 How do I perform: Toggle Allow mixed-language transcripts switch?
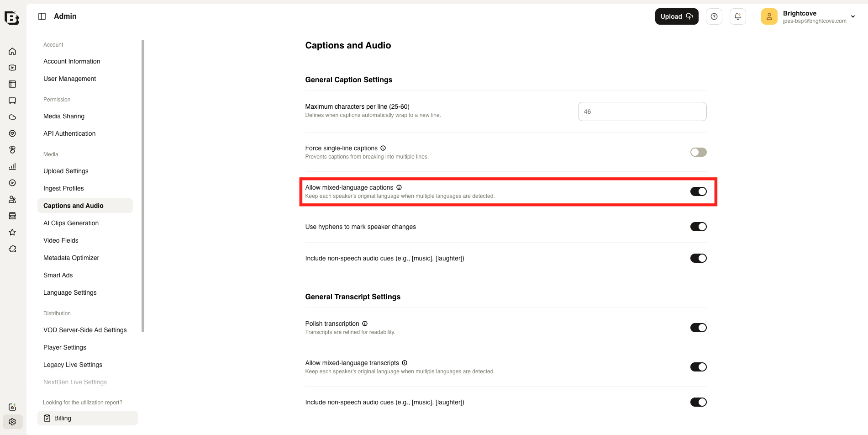(698, 367)
